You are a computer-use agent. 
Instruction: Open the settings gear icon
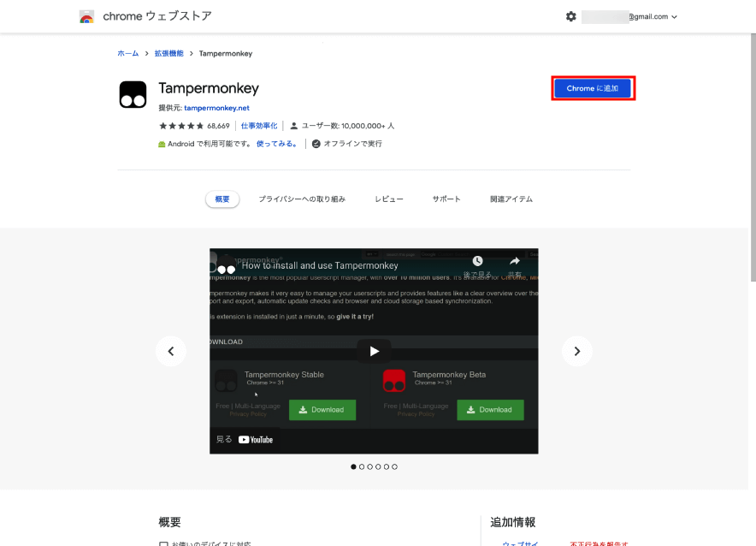pos(571,16)
